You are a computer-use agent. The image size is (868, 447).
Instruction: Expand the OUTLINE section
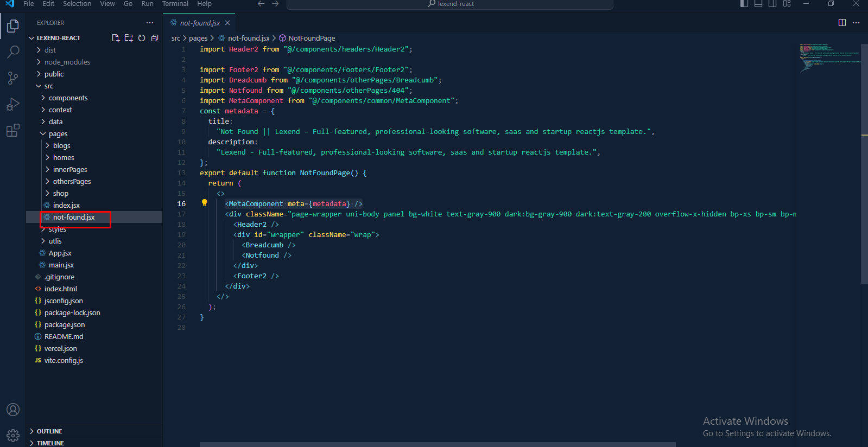49,431
